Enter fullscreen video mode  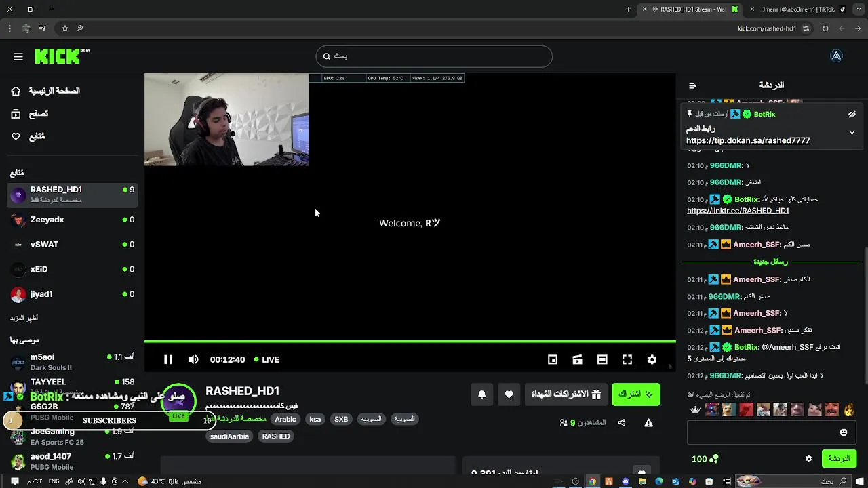point(627,359)
